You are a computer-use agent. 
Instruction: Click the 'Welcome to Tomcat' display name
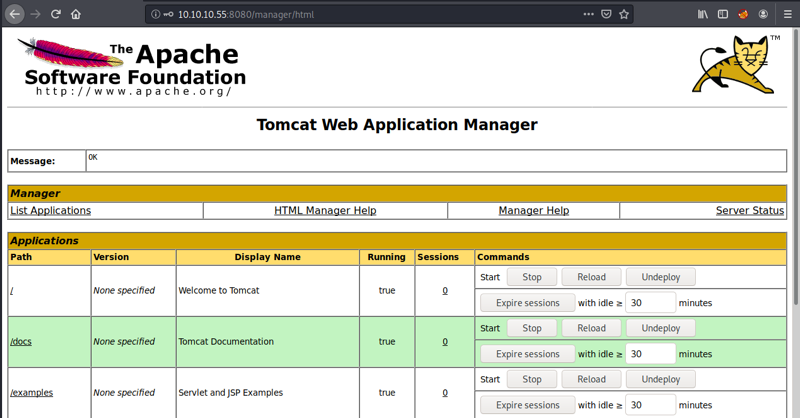(219, 290)
